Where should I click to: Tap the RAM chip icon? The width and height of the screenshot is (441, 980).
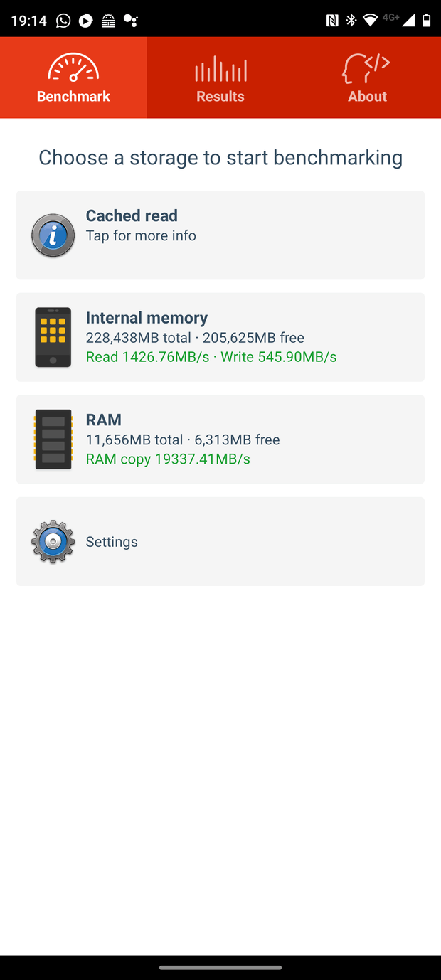(53, 439)
